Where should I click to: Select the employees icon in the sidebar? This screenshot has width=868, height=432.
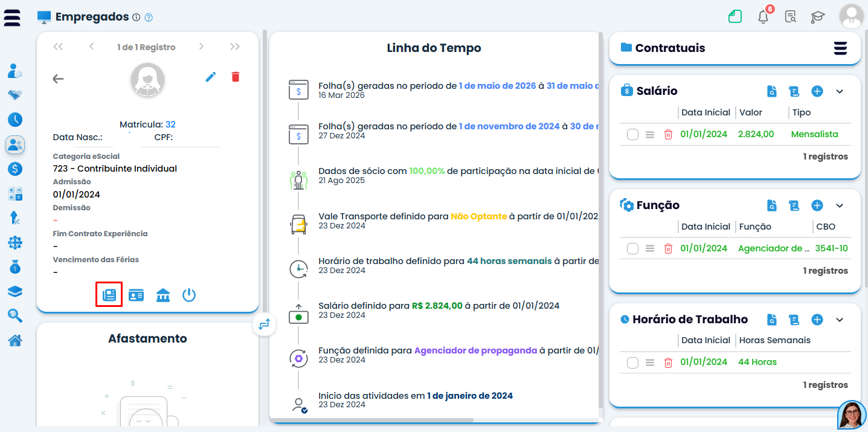[x=15, y=144]
